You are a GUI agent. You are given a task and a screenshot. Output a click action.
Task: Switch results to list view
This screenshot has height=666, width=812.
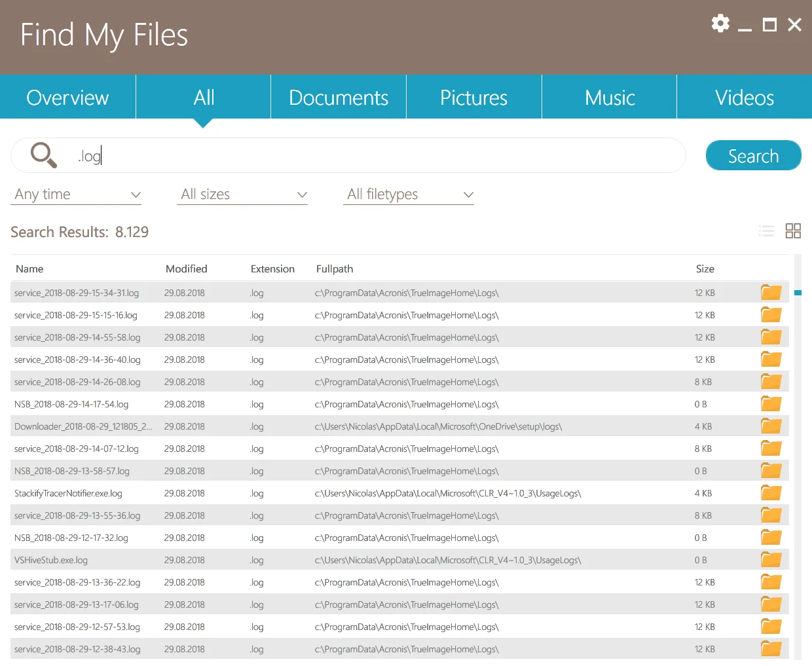pyautogui.click(x=766, y=231)
